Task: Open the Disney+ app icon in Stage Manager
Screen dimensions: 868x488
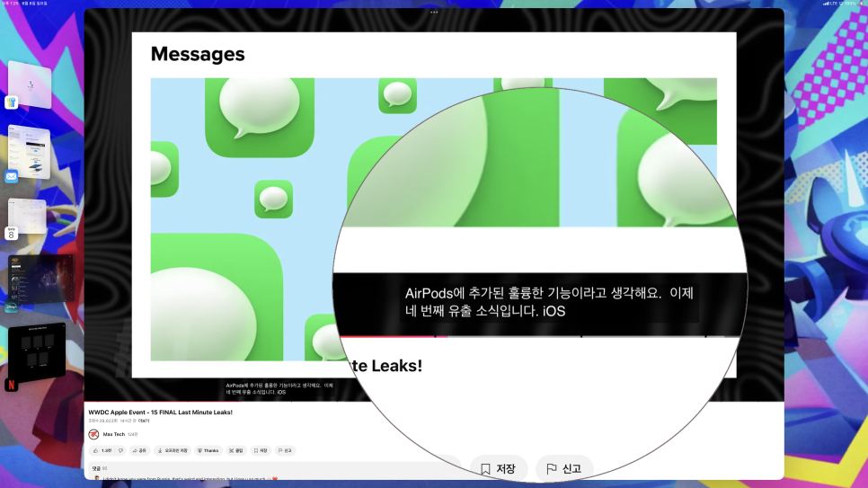Action: [11, 306]
